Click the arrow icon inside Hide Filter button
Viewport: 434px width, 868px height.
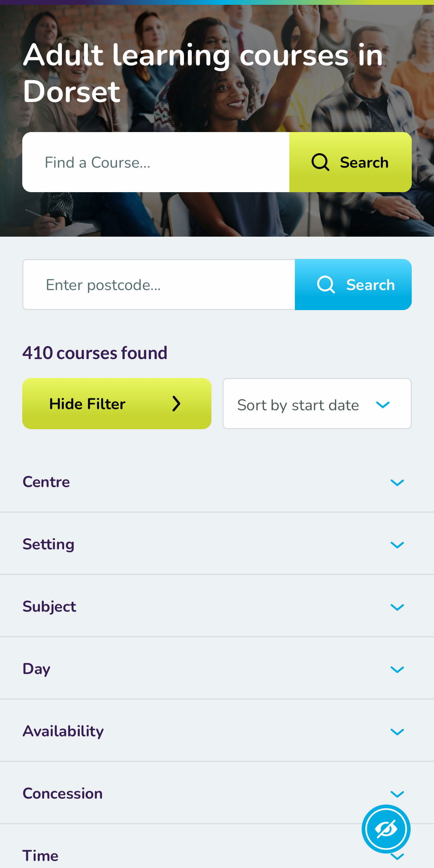coord(177,404)
